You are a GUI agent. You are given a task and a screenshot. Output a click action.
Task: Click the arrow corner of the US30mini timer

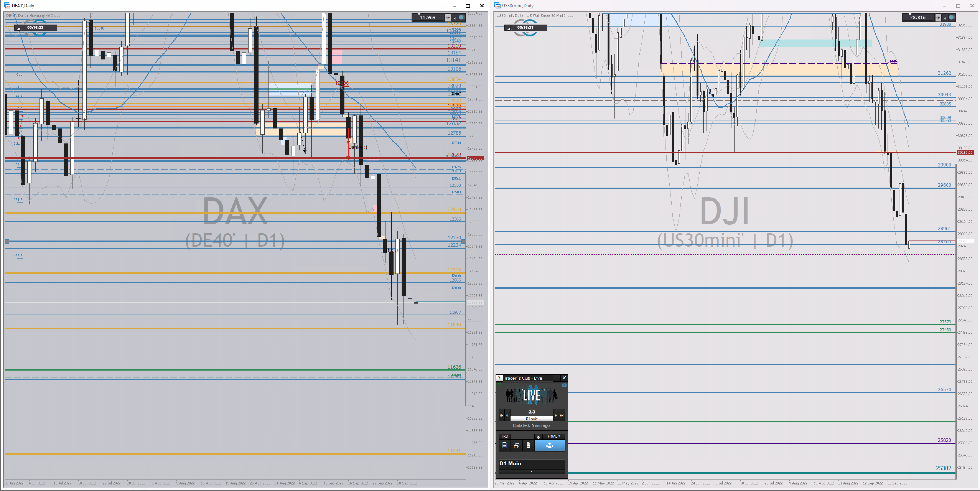coord(507,28)
